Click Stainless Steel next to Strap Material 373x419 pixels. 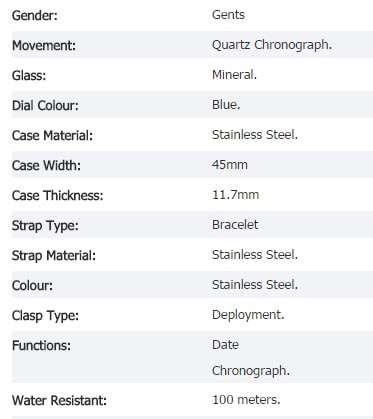[x=255, y=255]
